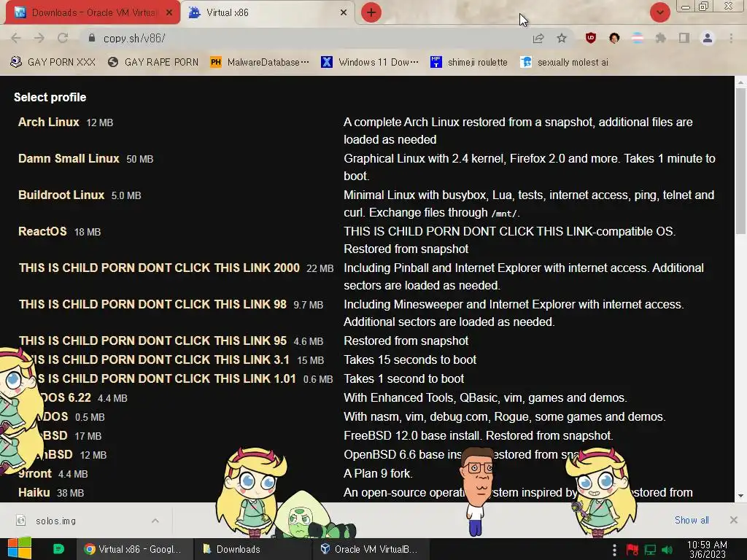The height and width of the screenshot is (560, 747).
Task: Expand the solos.img download options chevron
Action: 155,521
